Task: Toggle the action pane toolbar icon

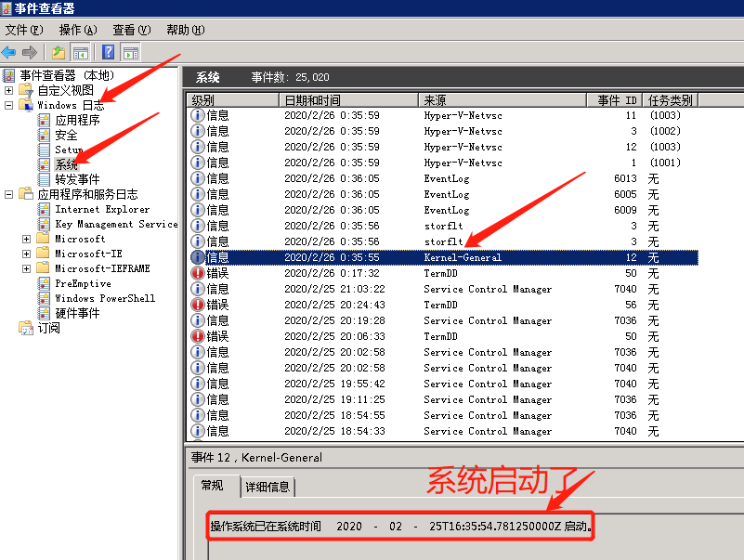Action: tap(130, 52)
